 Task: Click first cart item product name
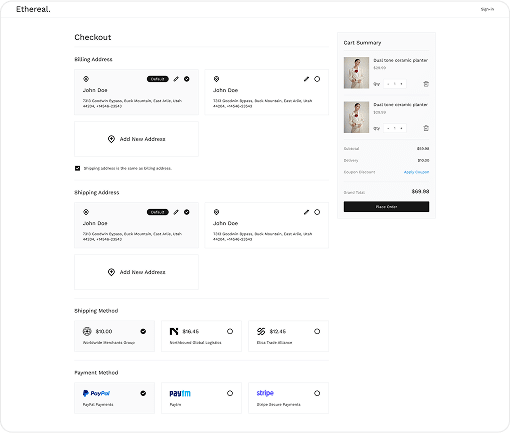(401, 60)
